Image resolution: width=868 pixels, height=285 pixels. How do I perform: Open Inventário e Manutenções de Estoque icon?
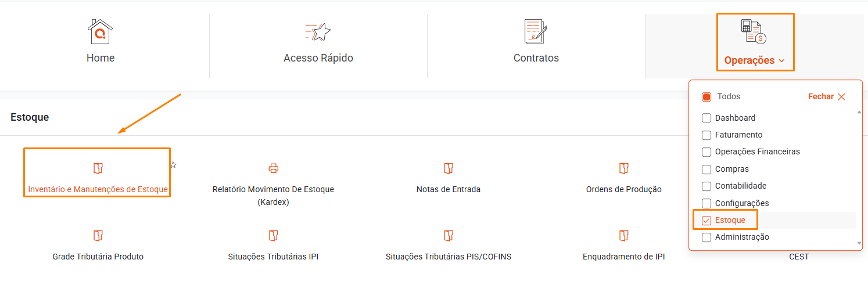pyautogui.click(x=98, y=169)
